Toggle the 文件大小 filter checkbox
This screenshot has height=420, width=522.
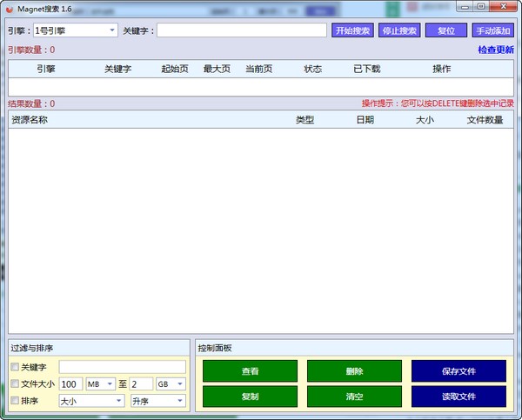click(15, 383)
